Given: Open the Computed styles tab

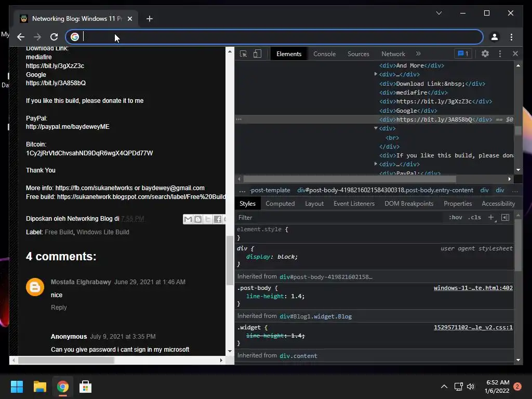Looking at the screenshot, I should [280, 204].
